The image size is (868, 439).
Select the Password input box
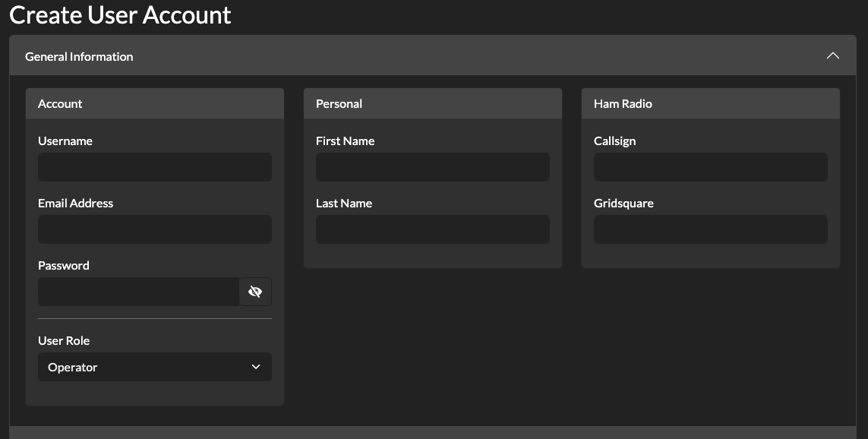click(x=139, y=292)
